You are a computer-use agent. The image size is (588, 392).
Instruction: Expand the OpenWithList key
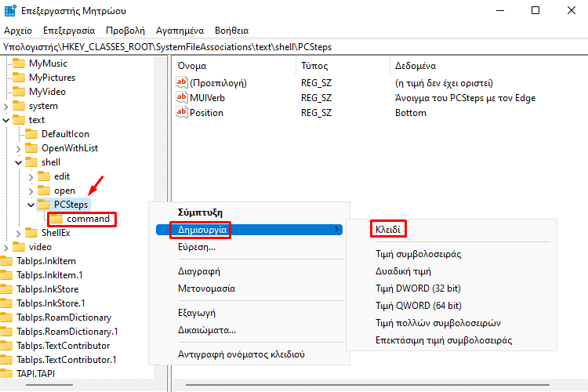coord(18,149)
